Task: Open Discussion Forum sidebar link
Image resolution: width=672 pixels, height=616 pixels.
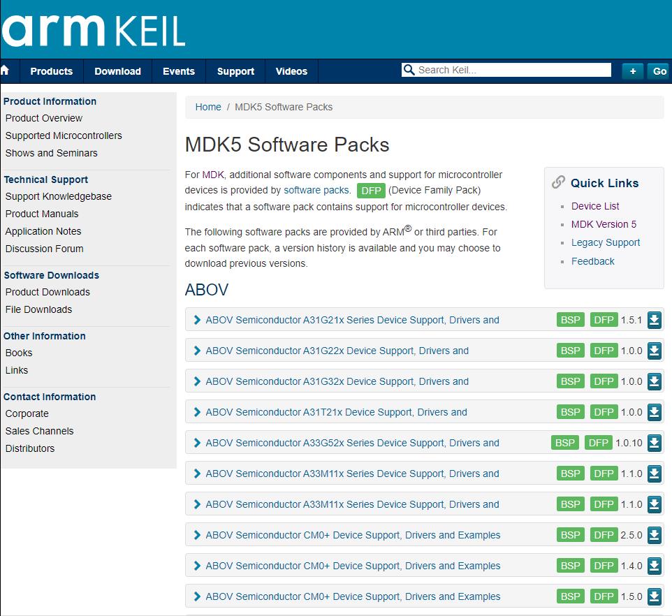Action: pyautogui.click(x=44, y=249)
